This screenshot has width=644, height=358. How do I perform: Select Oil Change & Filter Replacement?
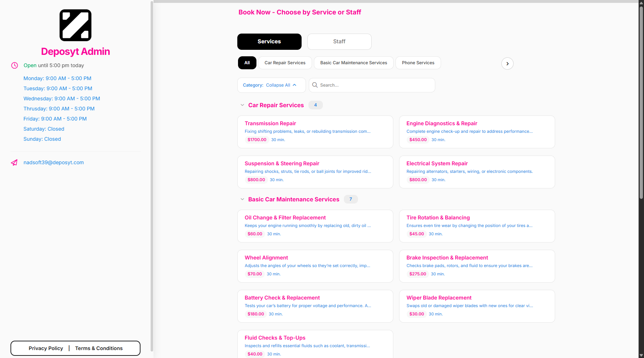pyautogui.click(x=315, y=226)
